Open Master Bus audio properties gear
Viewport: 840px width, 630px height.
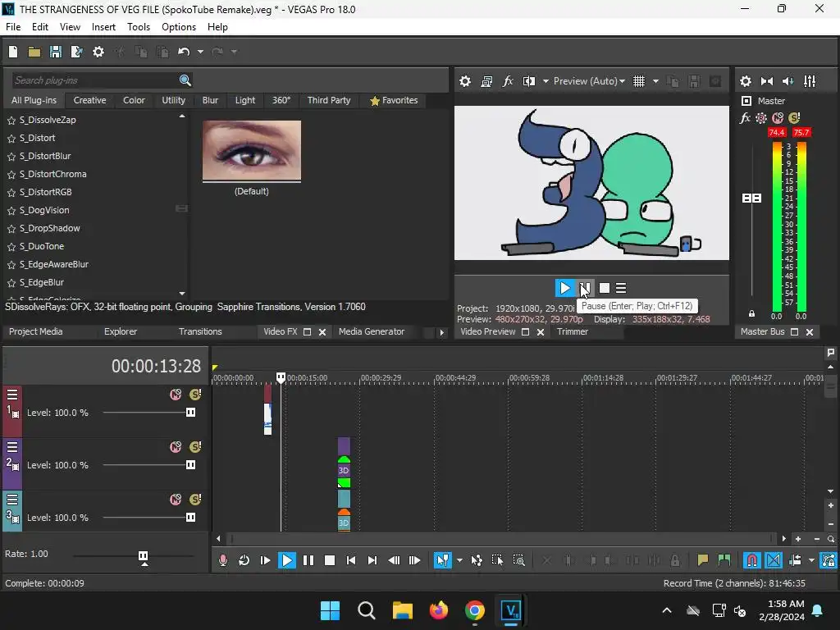point(746,81)
